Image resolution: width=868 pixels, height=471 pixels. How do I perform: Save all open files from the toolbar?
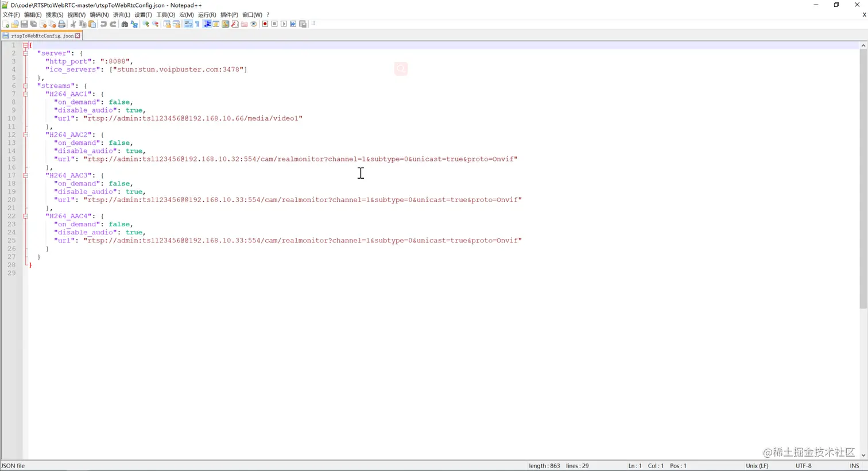pyautogui.click(x=33, y=24)
